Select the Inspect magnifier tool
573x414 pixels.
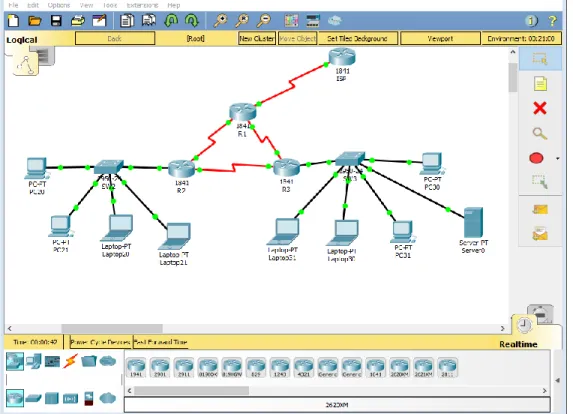click(x=540, y=133)
